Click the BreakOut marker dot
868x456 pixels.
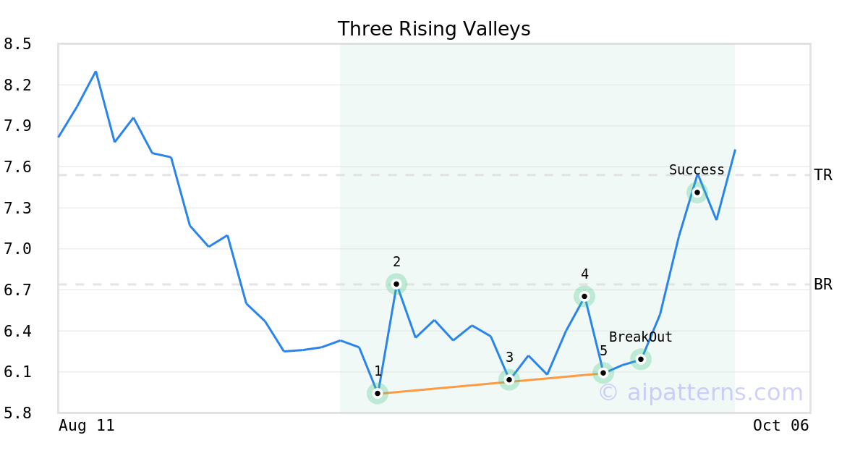(641, 359)
